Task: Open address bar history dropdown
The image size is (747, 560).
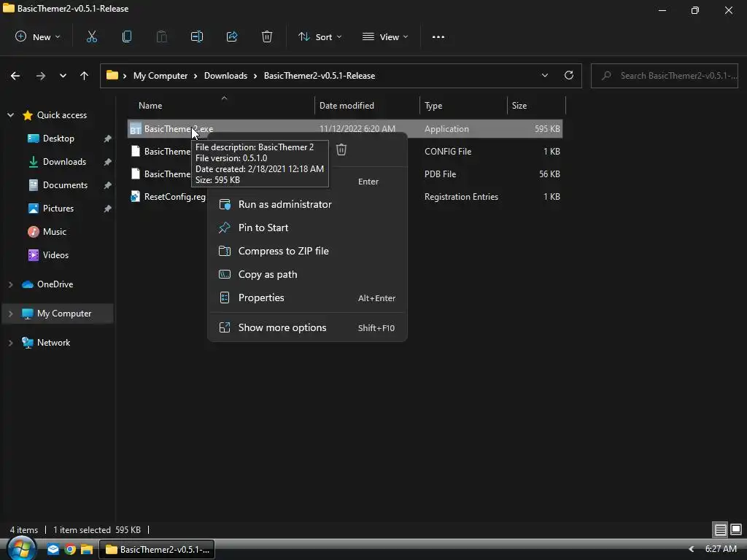Action: point(544,75)
